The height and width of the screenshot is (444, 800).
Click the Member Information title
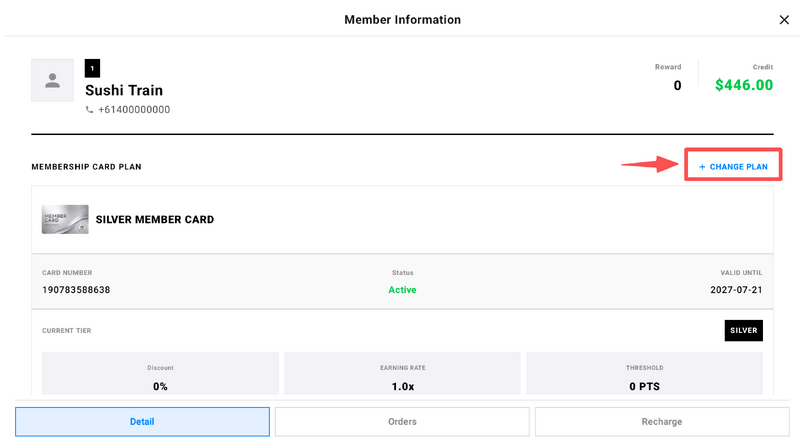[403, 20]
